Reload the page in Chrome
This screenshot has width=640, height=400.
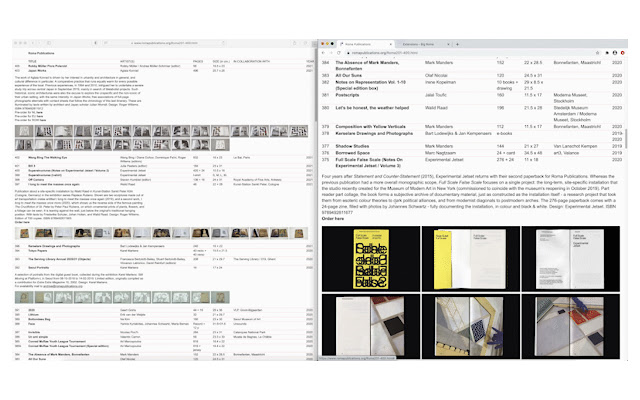[338, 53]
